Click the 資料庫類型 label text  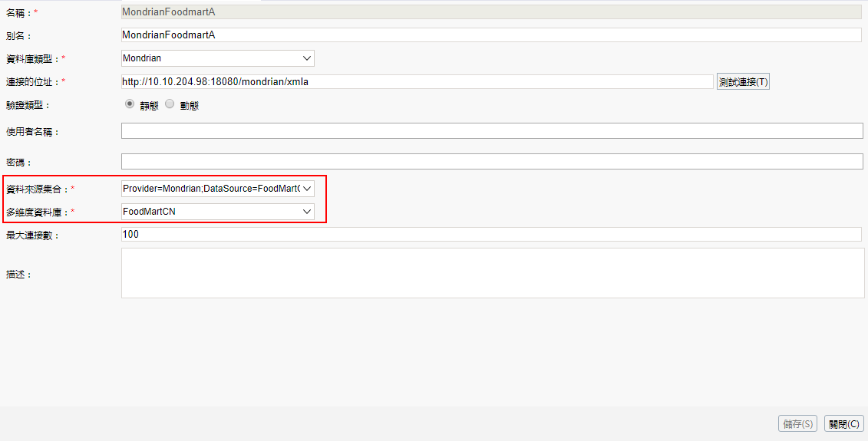click(x=33, y=59)
